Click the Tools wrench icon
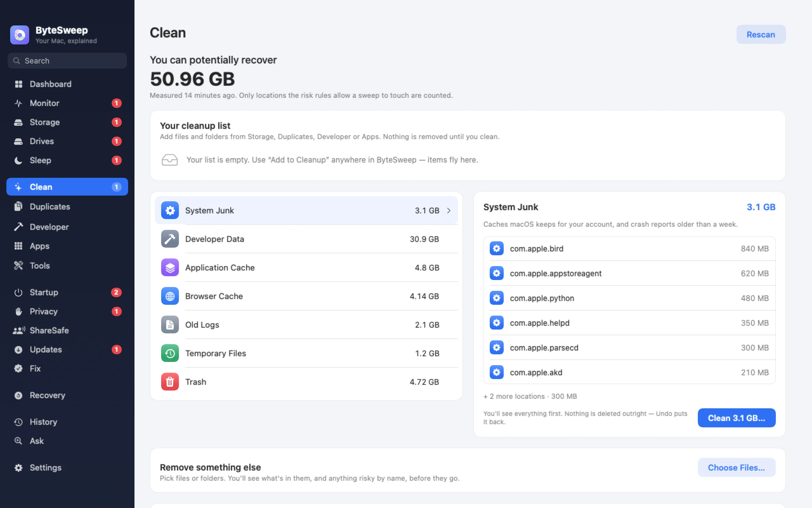Viewport: 812px width, 508px height. [18, 265]
